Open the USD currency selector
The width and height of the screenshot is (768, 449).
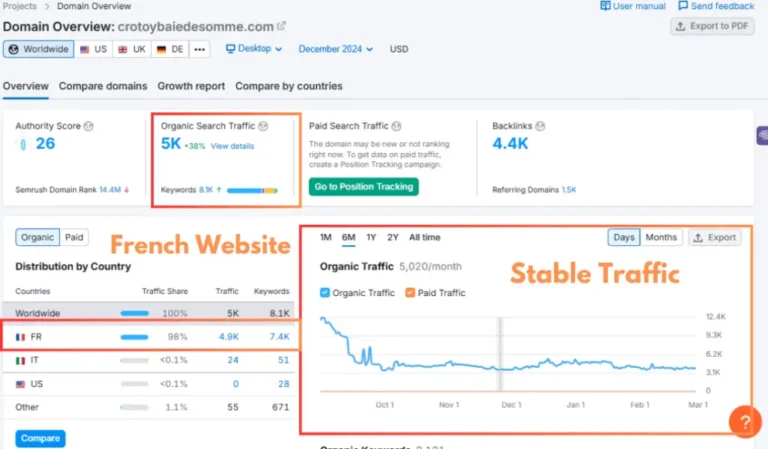point(399,49)
